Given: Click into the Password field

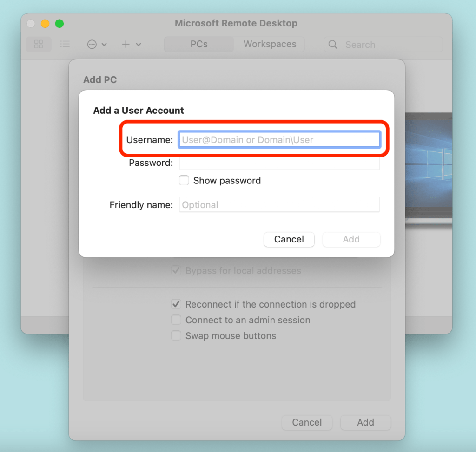Looking at the screenshot, I should (x=279, y=163).
